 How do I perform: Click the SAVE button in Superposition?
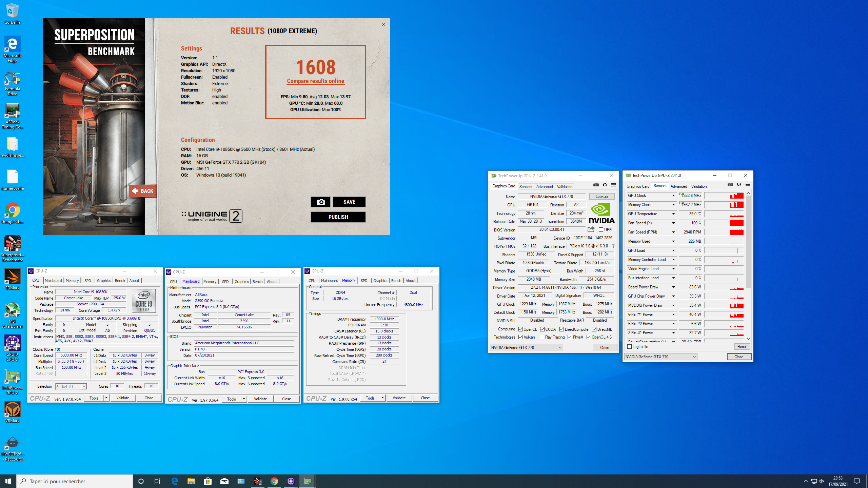pyautogui.click(x=349, y=202)
